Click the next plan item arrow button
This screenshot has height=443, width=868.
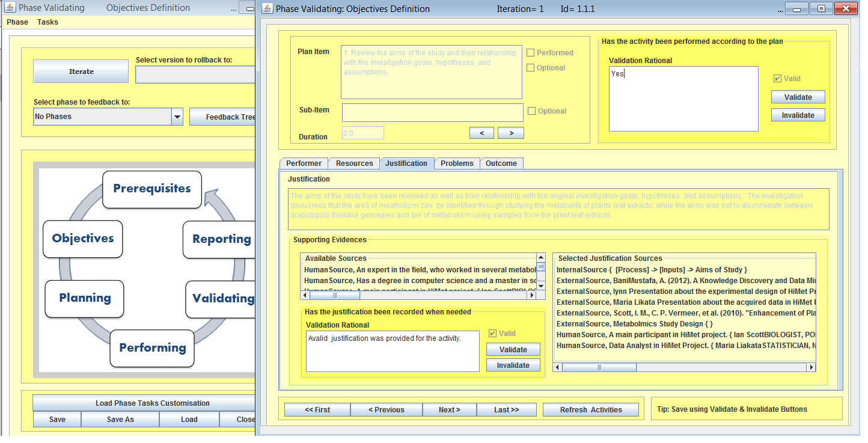(x=511, y=133)
